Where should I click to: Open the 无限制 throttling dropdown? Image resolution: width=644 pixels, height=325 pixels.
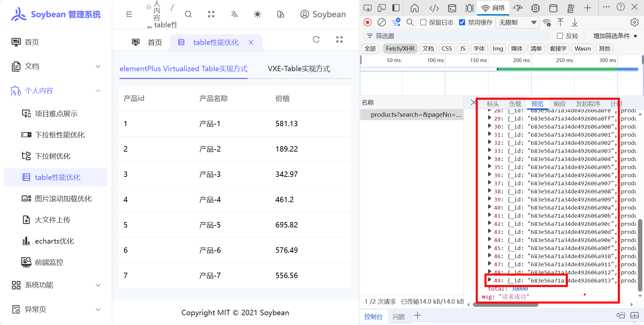pos(517,23)
